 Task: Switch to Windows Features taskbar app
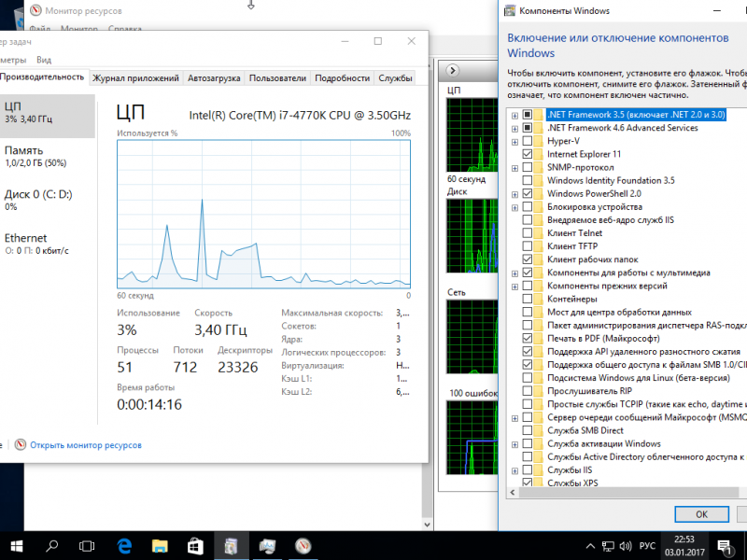click(231, 546)
